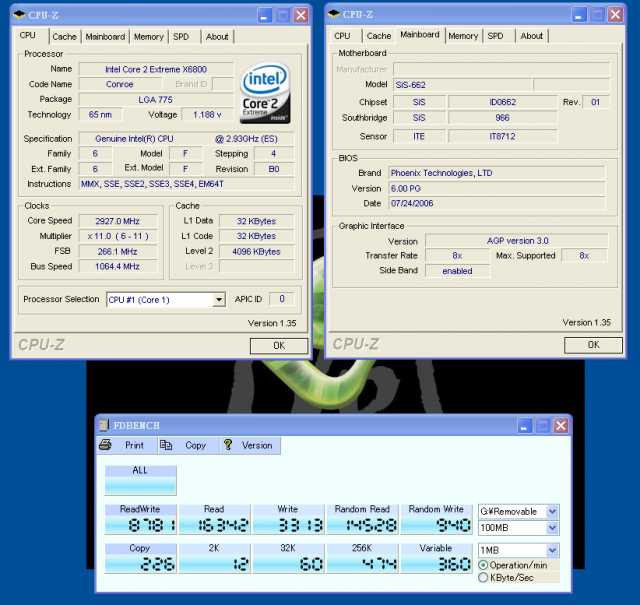Open Memory tab in right CPU-Z window

tap(463, 36)
